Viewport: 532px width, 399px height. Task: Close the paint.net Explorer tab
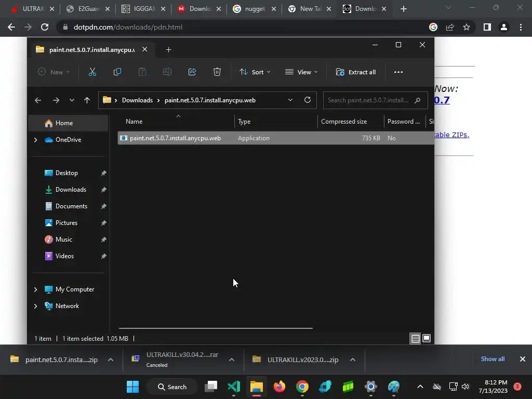click(x=144, y=49)
